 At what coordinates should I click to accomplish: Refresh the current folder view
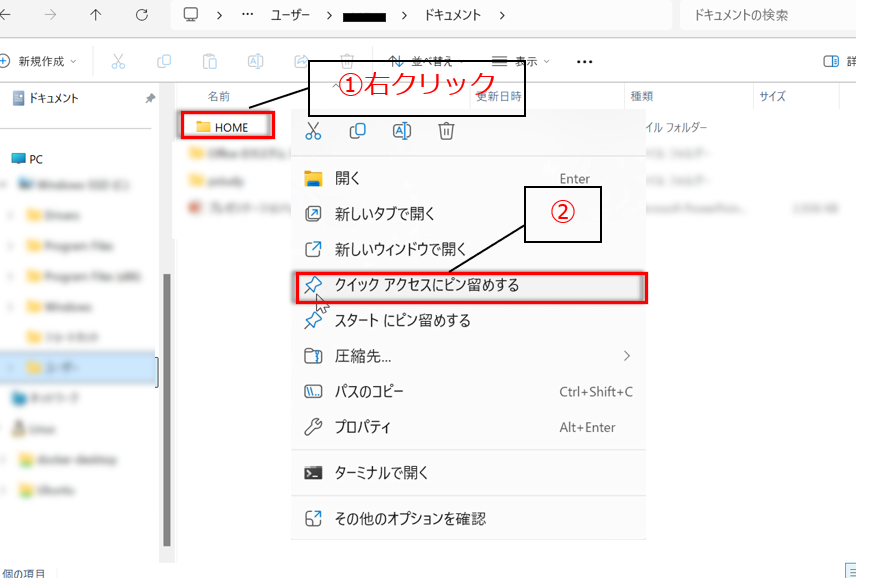tap(142, 15)
